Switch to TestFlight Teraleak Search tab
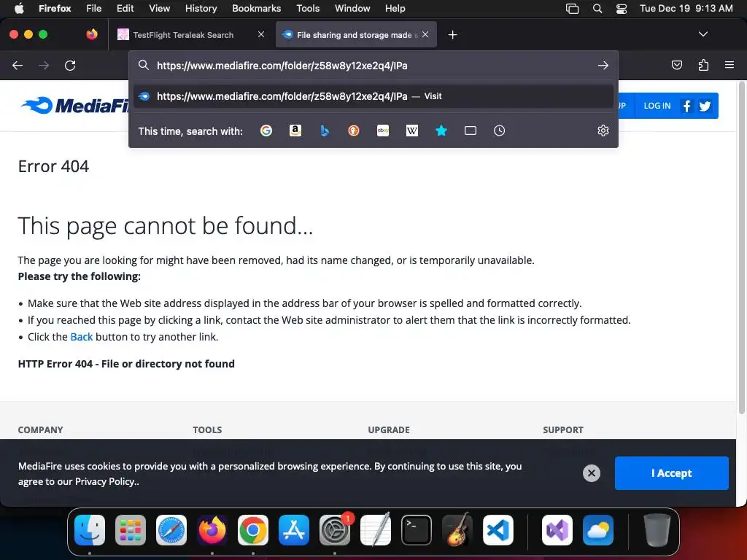The image size is (747, 560). coord(183,35)
